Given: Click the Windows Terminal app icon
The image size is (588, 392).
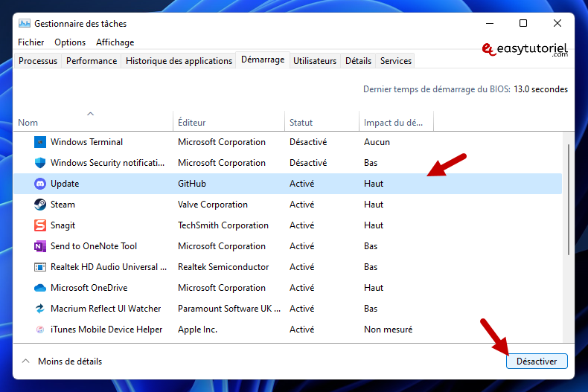Looking at the screenshot, I should pyautogui.click(x=40, y=142).
